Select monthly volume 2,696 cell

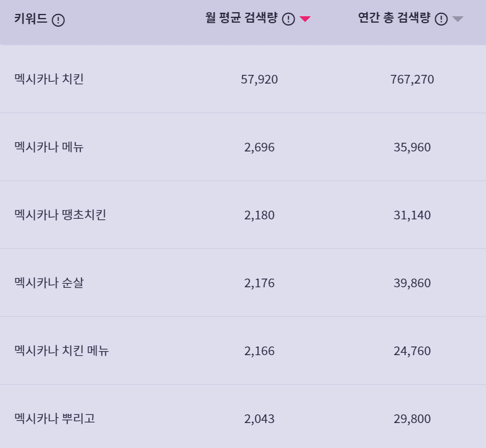(x=260, y=147)
